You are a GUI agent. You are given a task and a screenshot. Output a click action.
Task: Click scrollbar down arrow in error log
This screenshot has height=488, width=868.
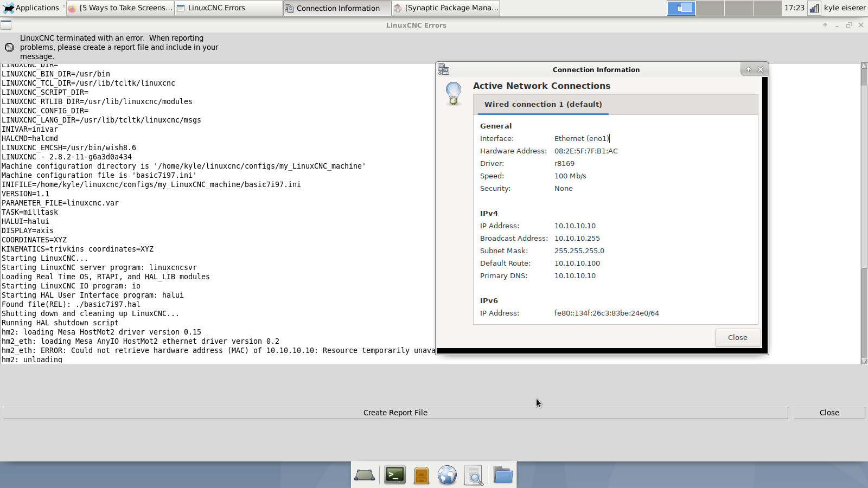point(864,361)
